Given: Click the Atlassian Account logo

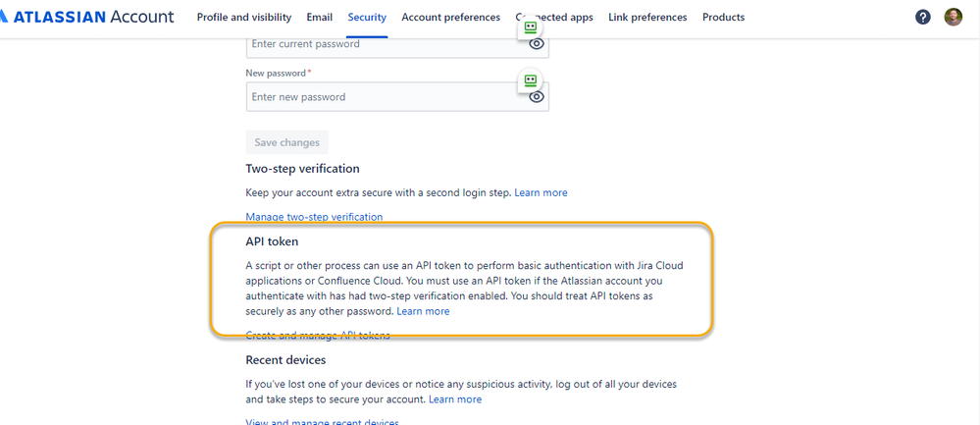Looking at the screenshot, I should click(89, 17).
